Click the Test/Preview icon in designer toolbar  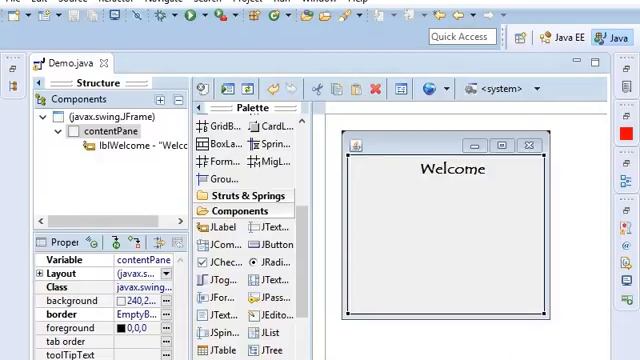coord(228,89)
